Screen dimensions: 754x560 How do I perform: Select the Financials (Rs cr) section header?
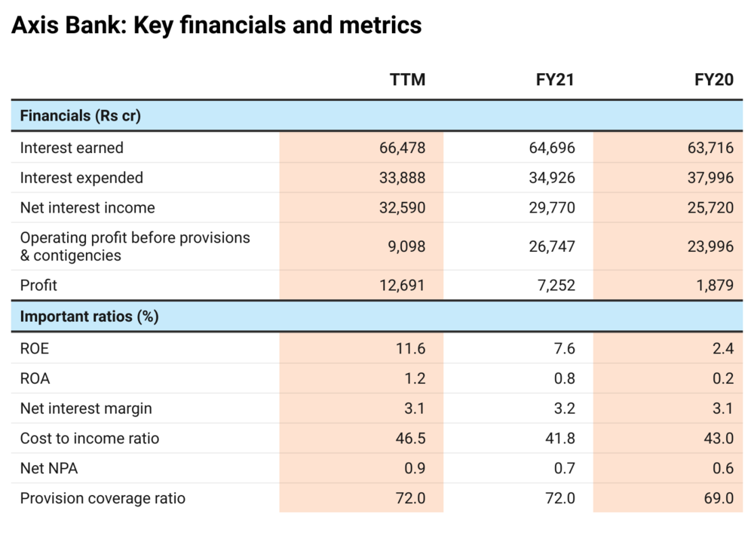pyautogui.click(x=81, y=116)
